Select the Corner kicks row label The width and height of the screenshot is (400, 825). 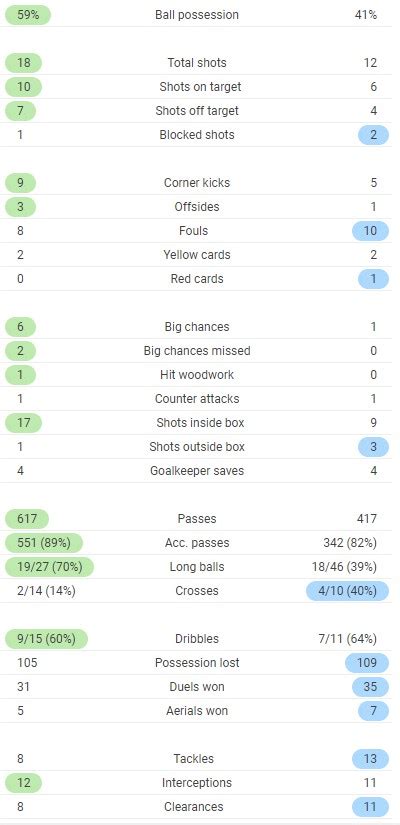pyautogui.click(x=197, y=183)
